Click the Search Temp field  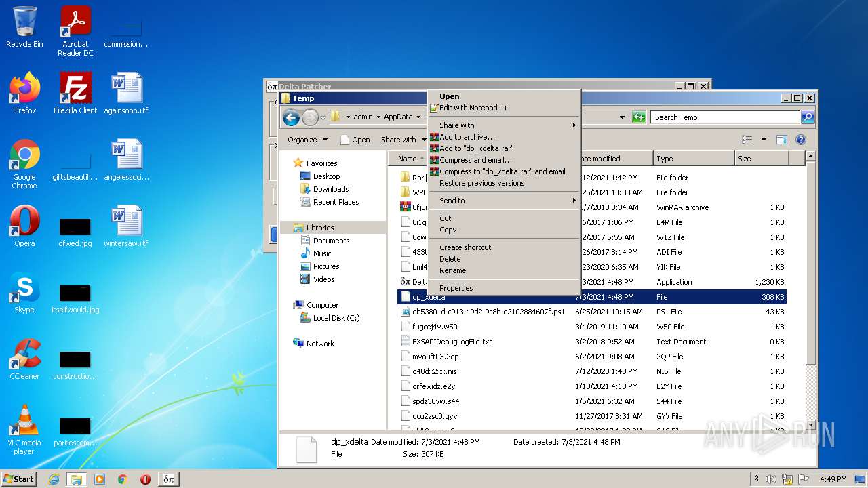(726, 117)
